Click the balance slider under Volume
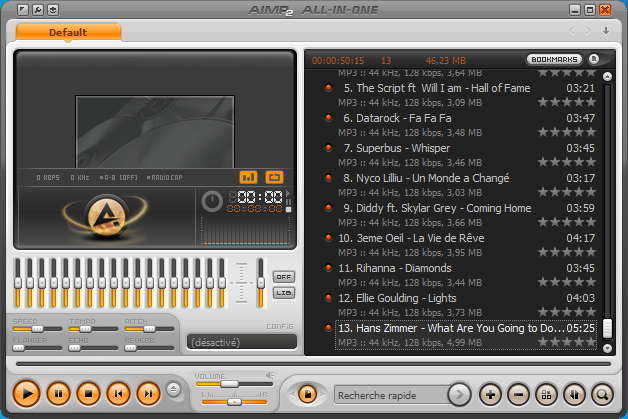628x419 pixels. [x=234, y=402]
